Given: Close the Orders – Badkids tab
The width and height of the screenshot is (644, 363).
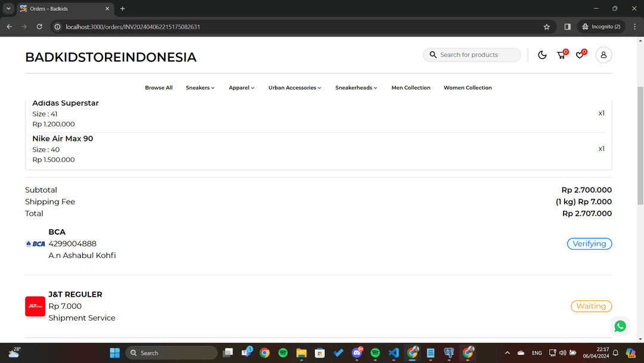Looking at the screenshot, I should coord(107,8).
